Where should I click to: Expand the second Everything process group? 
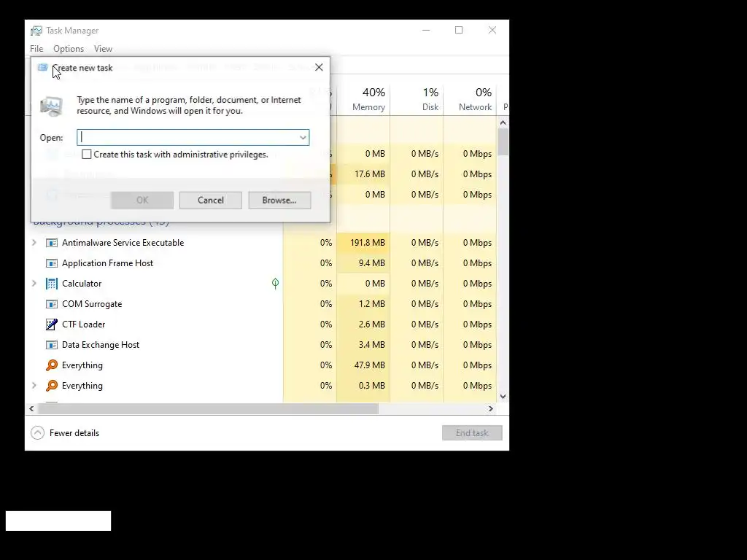click(34, 386)
